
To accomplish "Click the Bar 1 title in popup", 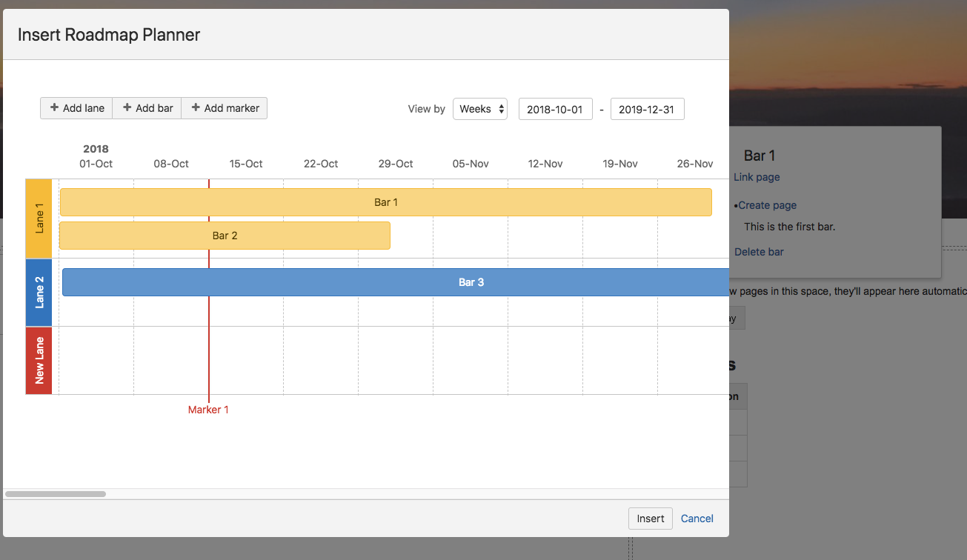I will click(760, 156).
